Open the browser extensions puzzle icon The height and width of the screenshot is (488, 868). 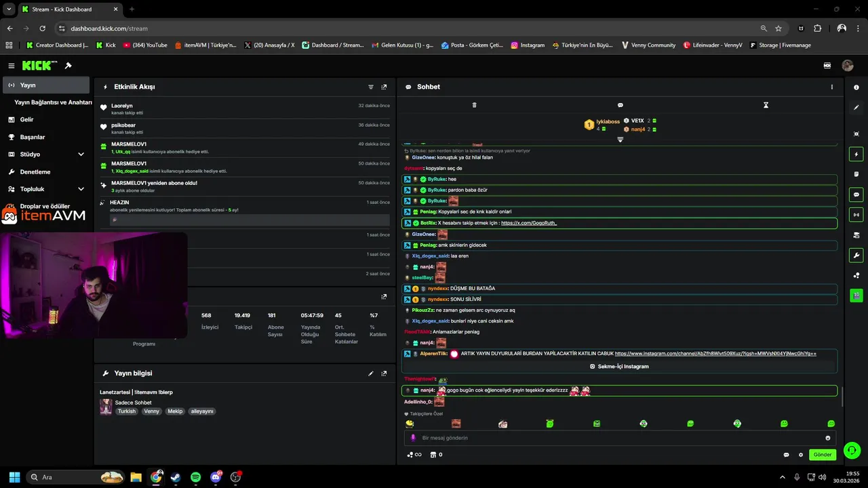click(817, 28)
